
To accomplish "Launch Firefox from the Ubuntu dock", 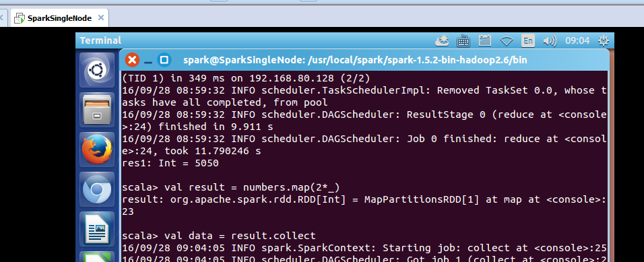I will pyautogui.click(x=97, y=149).
